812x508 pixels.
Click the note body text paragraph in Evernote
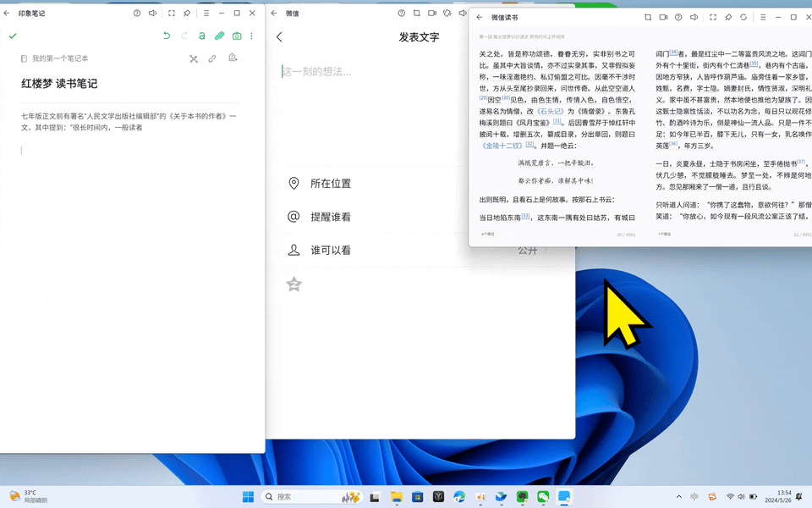click(x=129, y=122)
